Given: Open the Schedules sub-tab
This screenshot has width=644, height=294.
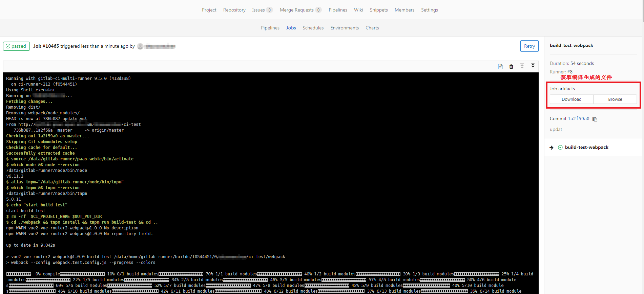Looking at the screenshot, I should pos(313,28).
